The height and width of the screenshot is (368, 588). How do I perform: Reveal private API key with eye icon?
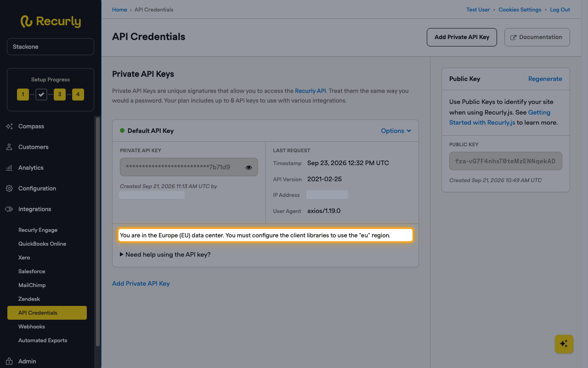point(249,167)
